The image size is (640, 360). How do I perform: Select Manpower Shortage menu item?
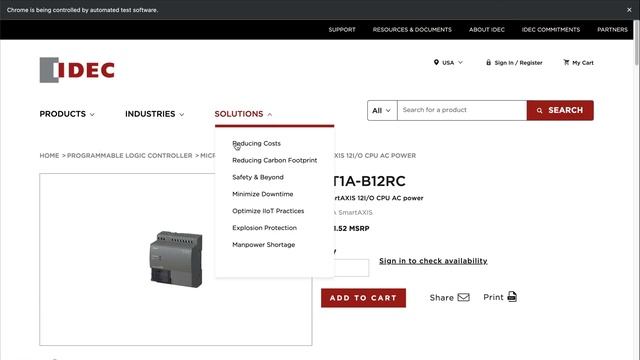[264, 244]
